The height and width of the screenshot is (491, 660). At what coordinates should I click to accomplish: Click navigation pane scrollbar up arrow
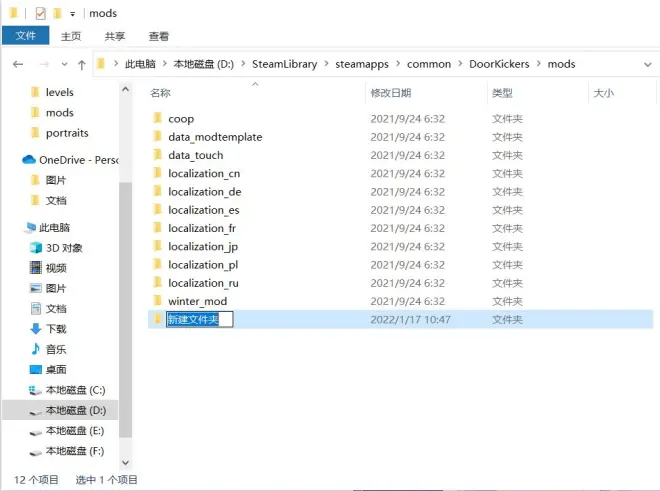pyautogui.click(x=125, y=89)
